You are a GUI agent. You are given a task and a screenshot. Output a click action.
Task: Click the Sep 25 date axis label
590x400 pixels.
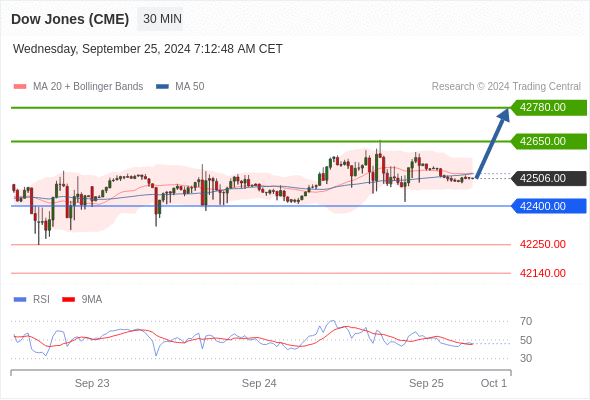coord(426,383)
